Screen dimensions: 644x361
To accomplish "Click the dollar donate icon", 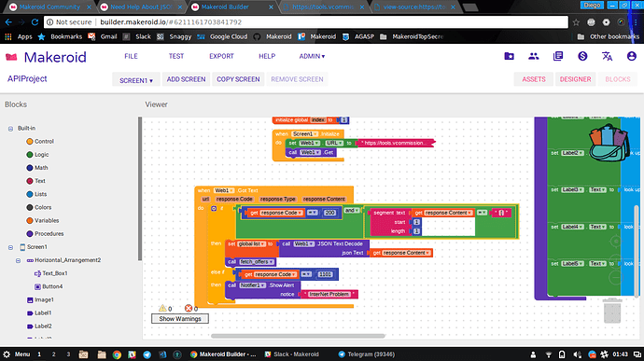I will click(x=582, y=56).
